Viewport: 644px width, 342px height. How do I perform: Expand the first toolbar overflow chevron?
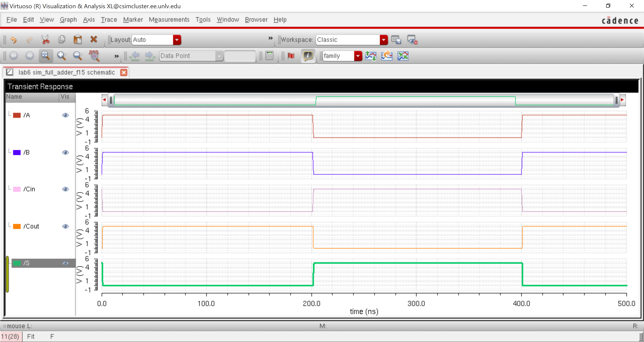click(x=270, y=38)
